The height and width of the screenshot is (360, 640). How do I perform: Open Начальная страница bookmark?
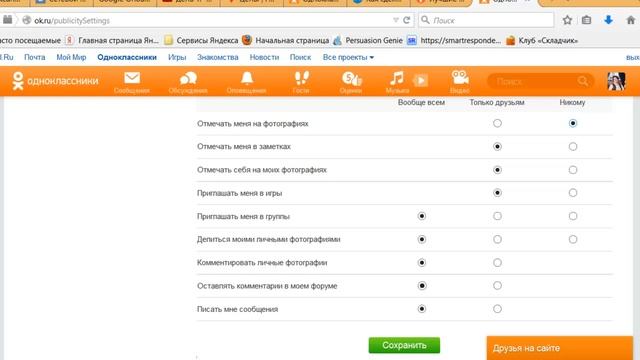(286, 40)
